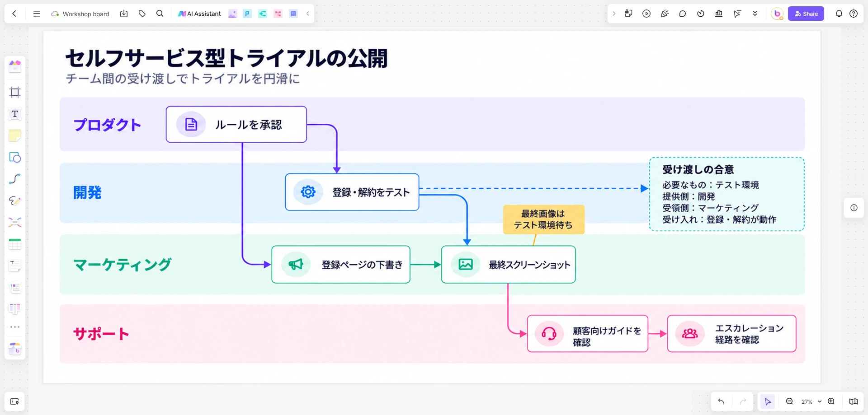
Task: Expand more tools double-chevron
Action: (755, 14)
